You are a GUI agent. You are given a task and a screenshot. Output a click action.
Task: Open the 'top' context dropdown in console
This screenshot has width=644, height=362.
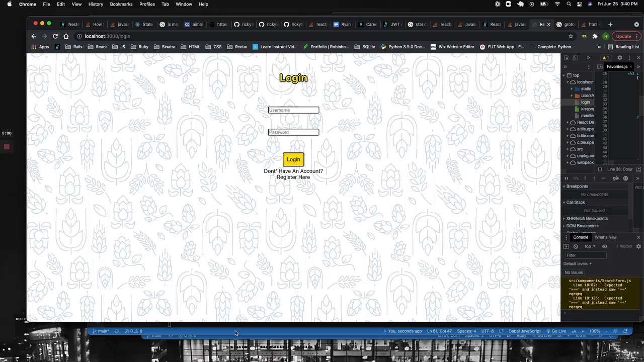coord(590,246)
